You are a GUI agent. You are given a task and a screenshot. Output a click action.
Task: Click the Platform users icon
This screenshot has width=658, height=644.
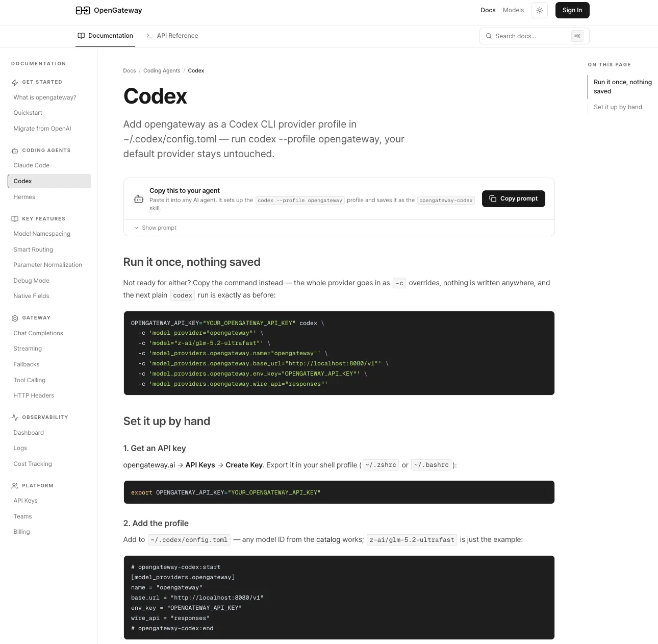tap(15, 486)
